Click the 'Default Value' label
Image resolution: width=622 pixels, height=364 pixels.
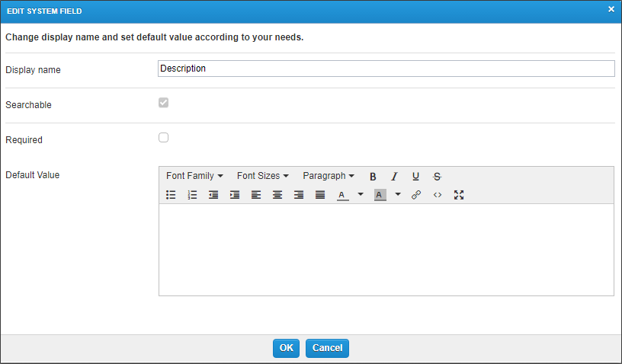coord(33,175)
